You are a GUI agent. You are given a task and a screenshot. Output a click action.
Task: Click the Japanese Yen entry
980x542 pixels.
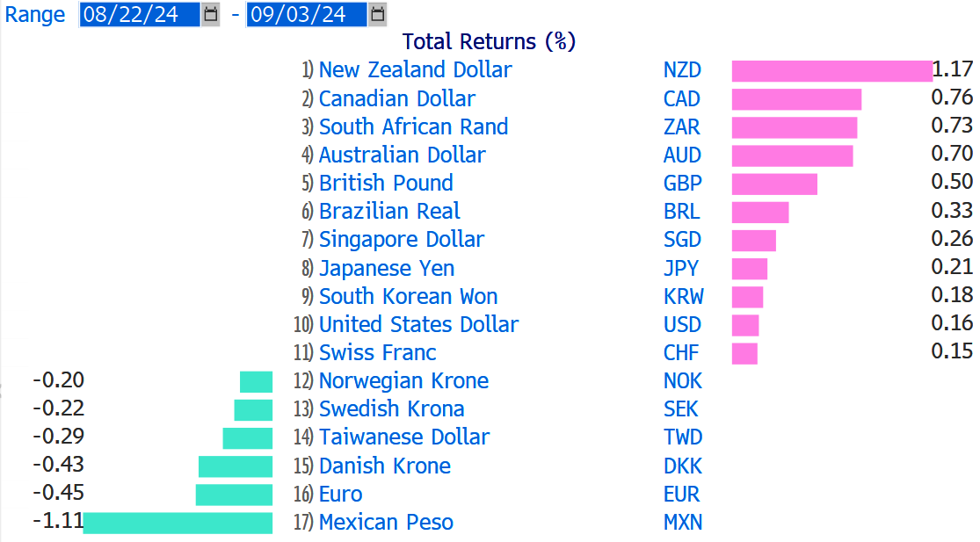point(386,269)
